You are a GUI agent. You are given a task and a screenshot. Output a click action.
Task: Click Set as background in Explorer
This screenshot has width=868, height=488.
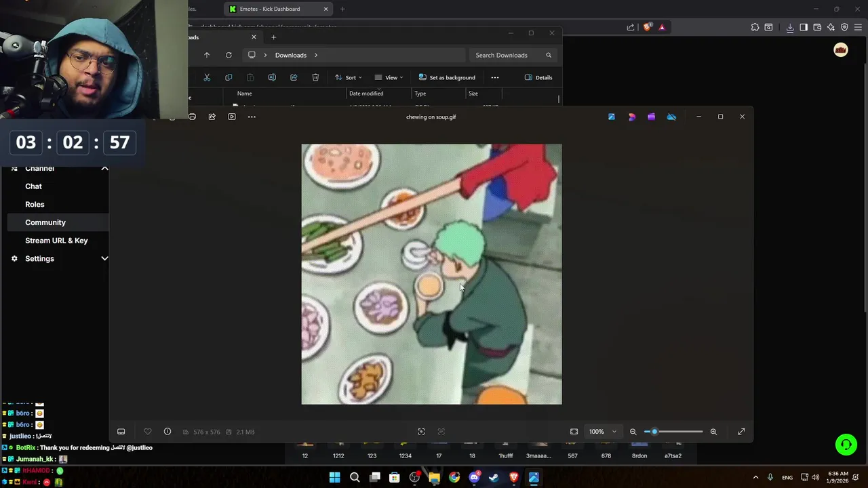pyautogui.click(x=447, y=77)
